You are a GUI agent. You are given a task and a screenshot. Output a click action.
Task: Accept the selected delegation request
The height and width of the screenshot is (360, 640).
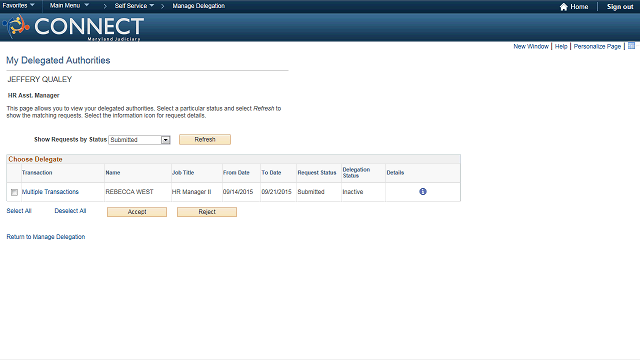point(137,212)
